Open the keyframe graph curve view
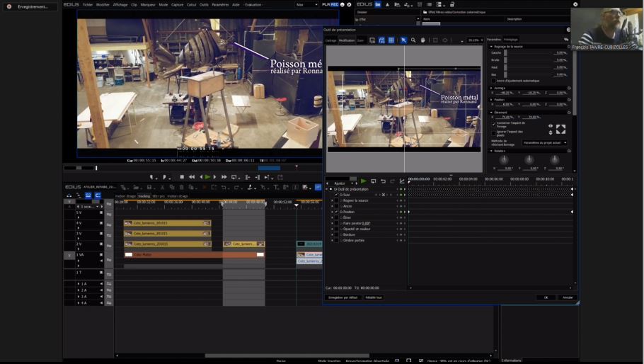The width and height of the screenshot is (644, 364). pyautogui.click(x=401, y=181)
